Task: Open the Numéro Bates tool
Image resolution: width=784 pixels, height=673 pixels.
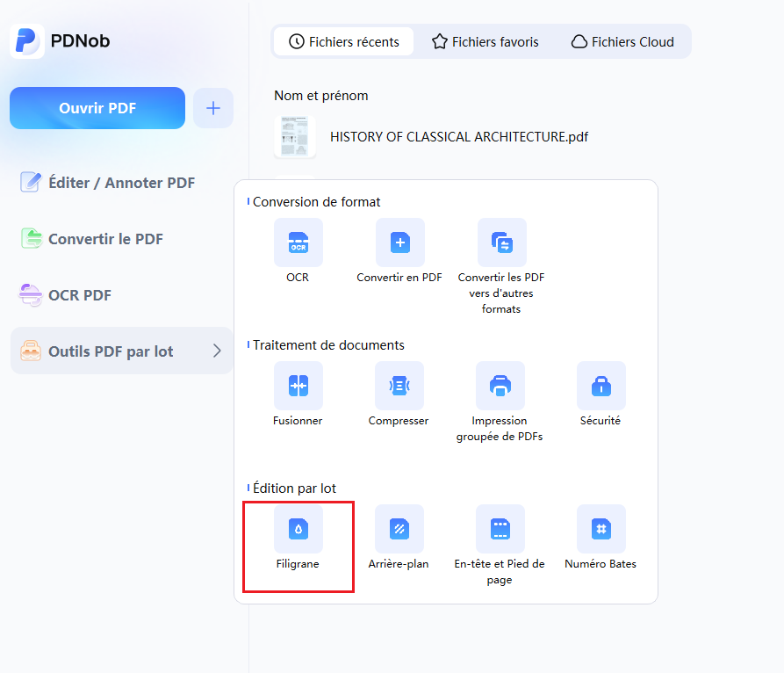Action: point(601,529)
